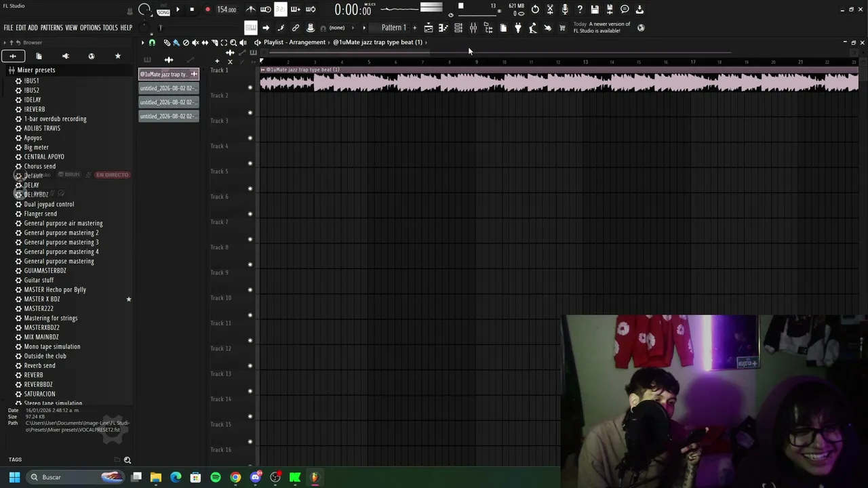Open help with the question mark icon
Screen dimensions: 868x488
pyautogui.click(x=580, y=9)
